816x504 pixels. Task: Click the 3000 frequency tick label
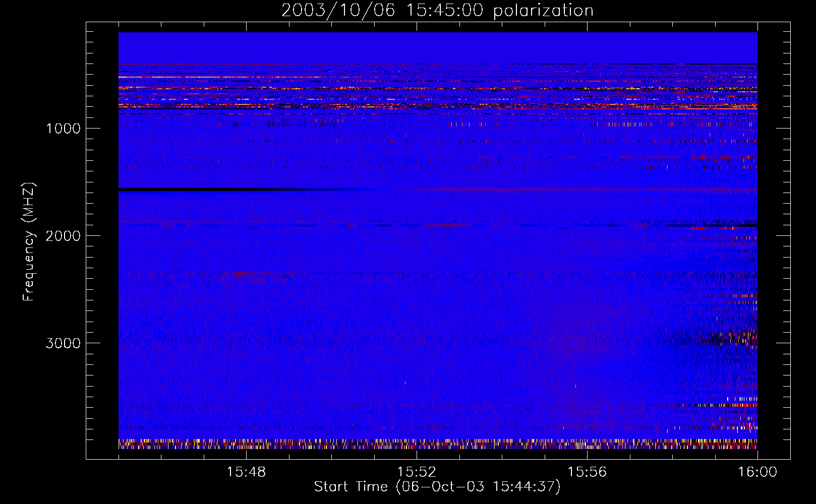63,343
